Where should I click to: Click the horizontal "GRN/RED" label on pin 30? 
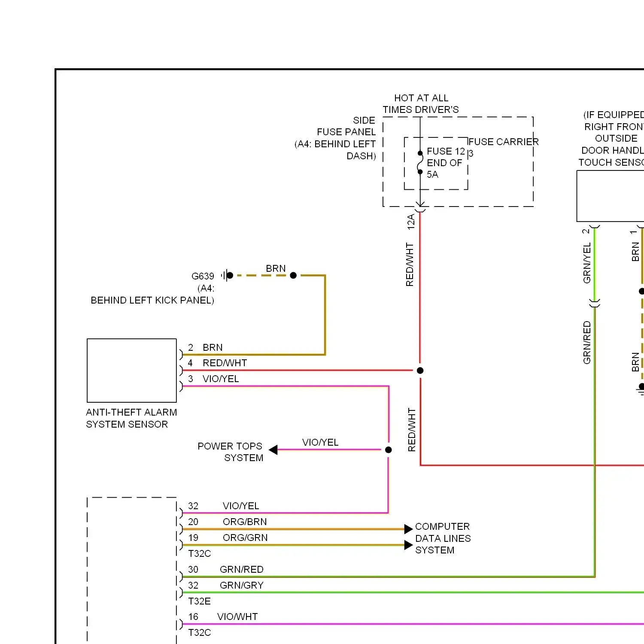pos(242,569)
